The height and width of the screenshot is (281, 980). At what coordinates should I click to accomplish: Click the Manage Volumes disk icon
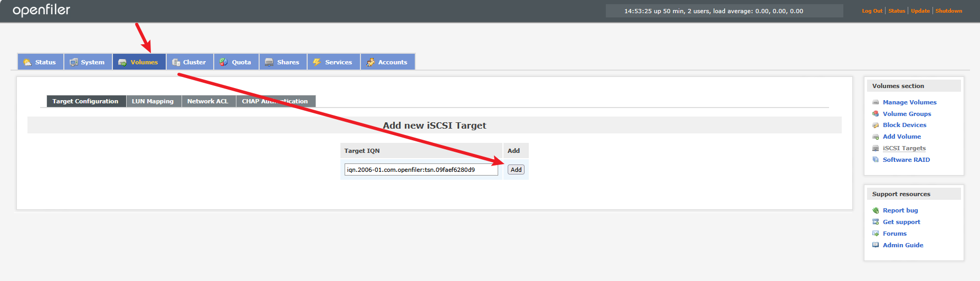pos(876,102)
